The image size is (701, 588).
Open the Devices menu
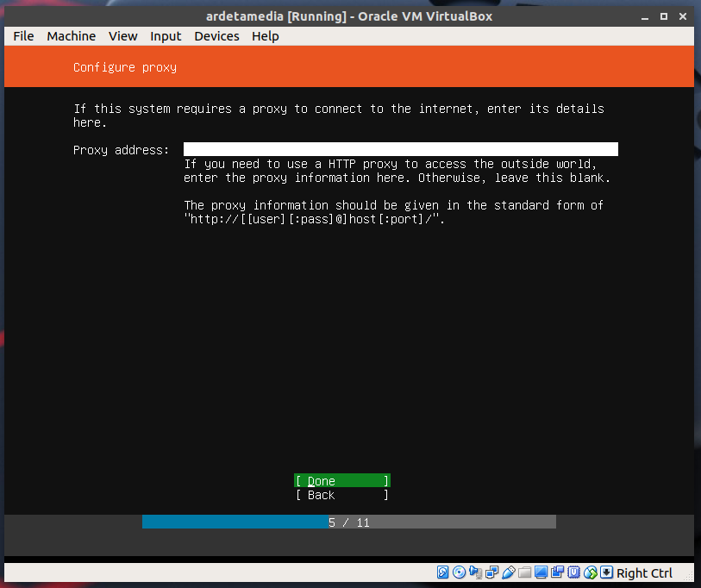click(216, 36)
